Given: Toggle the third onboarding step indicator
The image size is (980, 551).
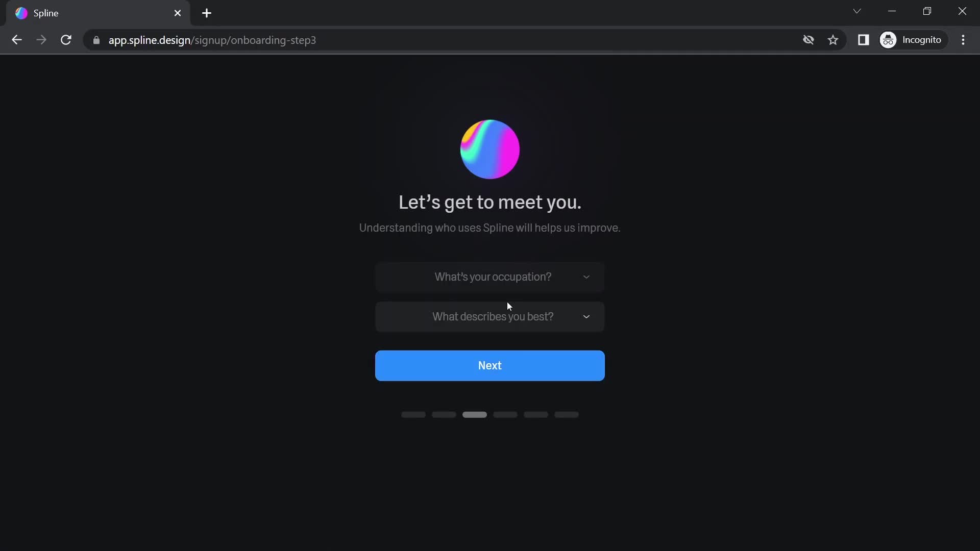Looking at the screenshot, I should pos(475,414).
